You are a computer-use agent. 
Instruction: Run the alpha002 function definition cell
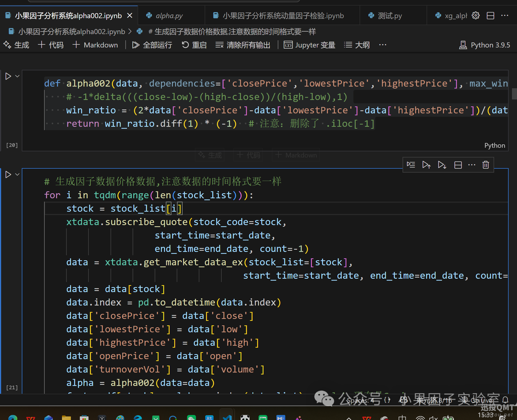(x=8, y=76)
